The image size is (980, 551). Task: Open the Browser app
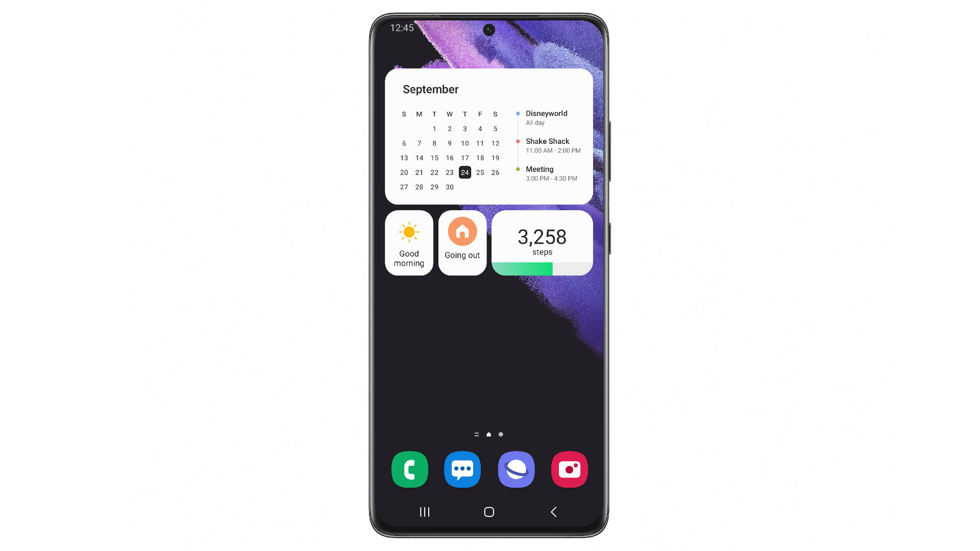click(516, 469)
